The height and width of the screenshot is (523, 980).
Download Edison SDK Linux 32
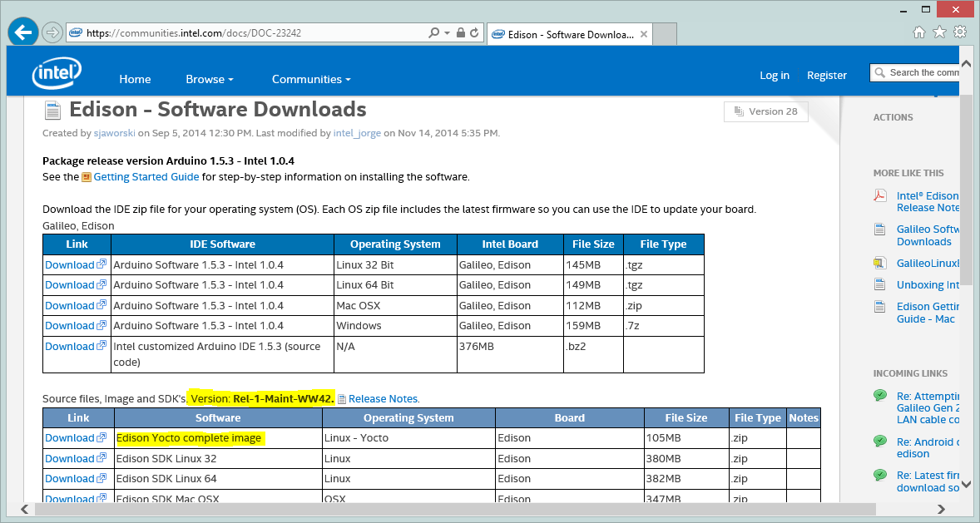76,459
